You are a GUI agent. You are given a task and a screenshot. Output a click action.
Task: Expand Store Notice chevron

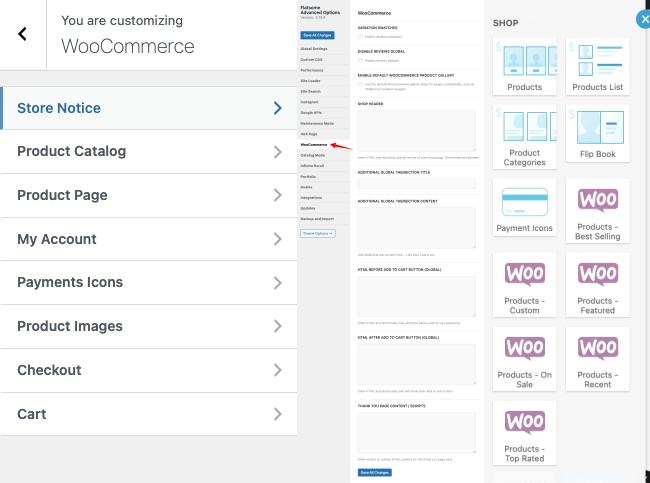pos(278,108)
